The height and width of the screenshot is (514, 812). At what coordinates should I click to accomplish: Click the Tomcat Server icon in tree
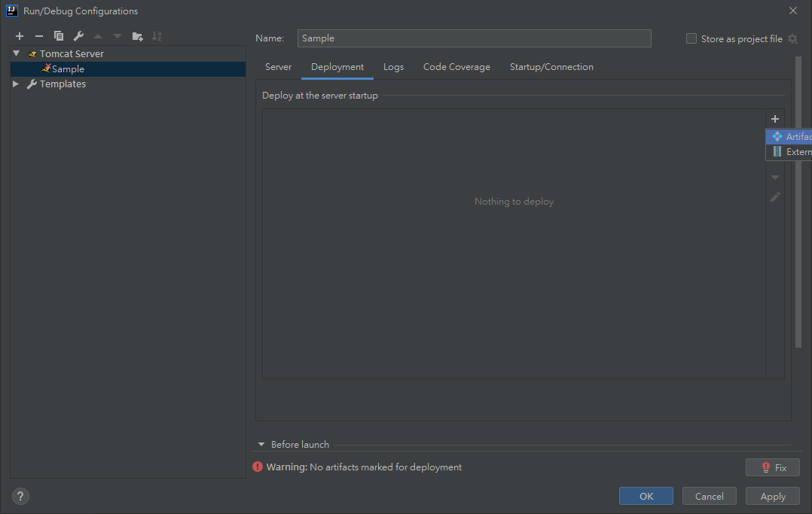(x=32, y=54)
